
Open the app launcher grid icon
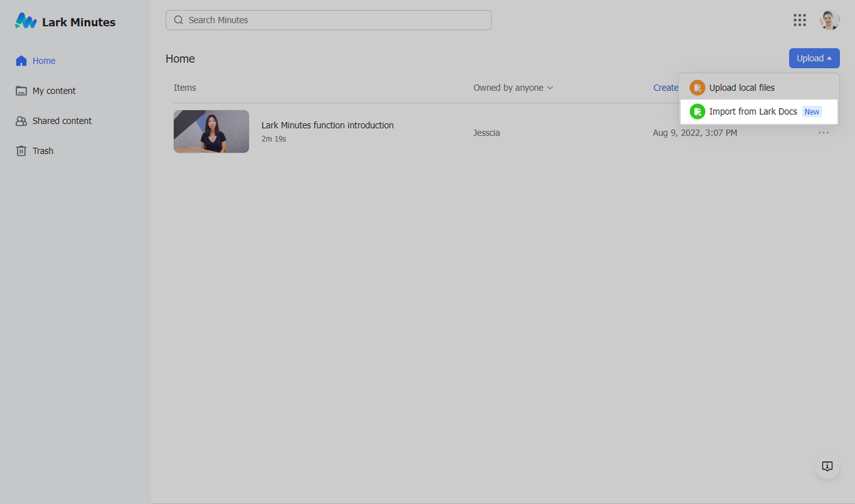[x=800, y=20]
